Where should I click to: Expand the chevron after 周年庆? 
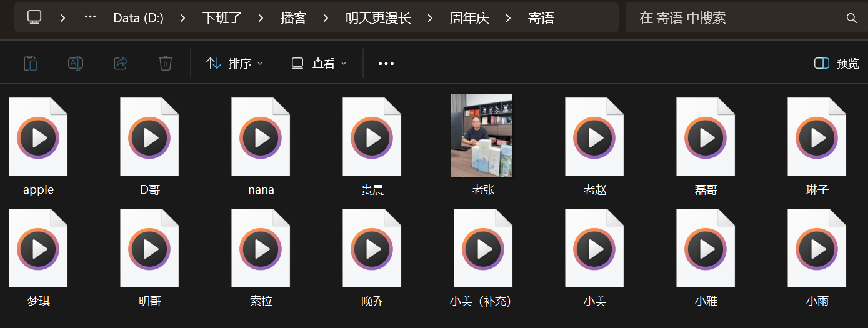pos(508,18)
